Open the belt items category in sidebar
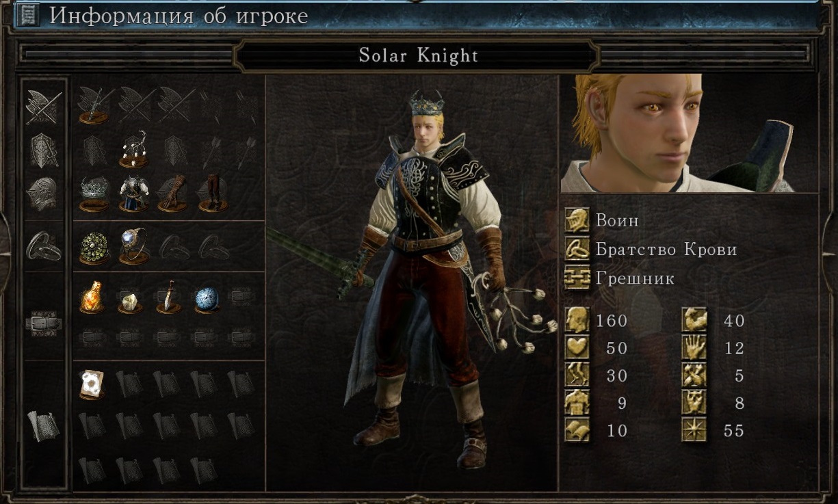This screenshot has height=504, width=838. point(44,322)
